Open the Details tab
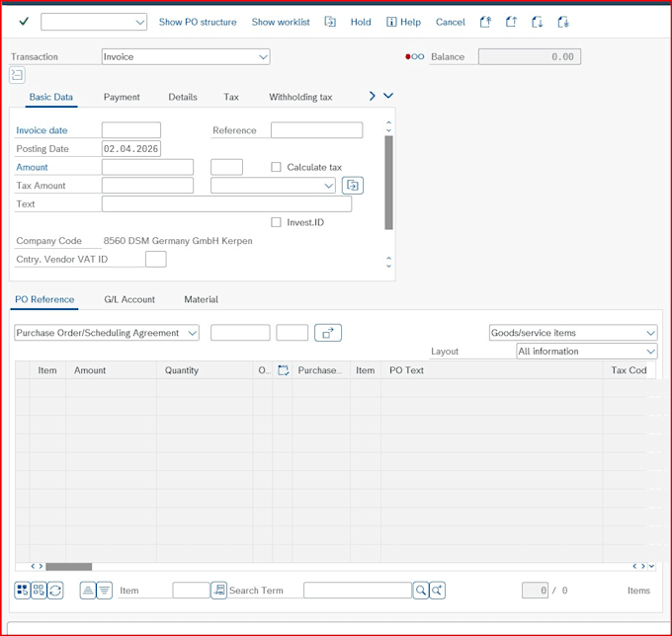The height and width of the screenshot is (636, 672). [x=183, y=97]
